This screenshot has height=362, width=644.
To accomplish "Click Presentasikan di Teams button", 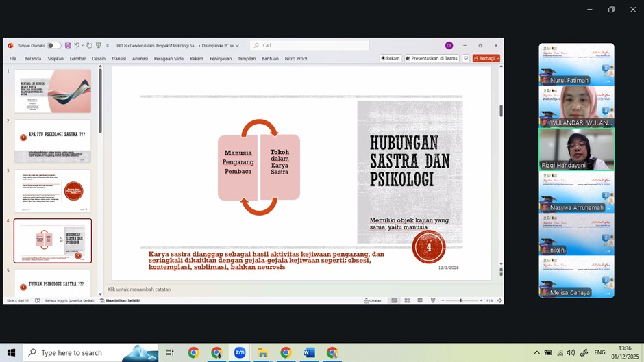I will point(432,59).
